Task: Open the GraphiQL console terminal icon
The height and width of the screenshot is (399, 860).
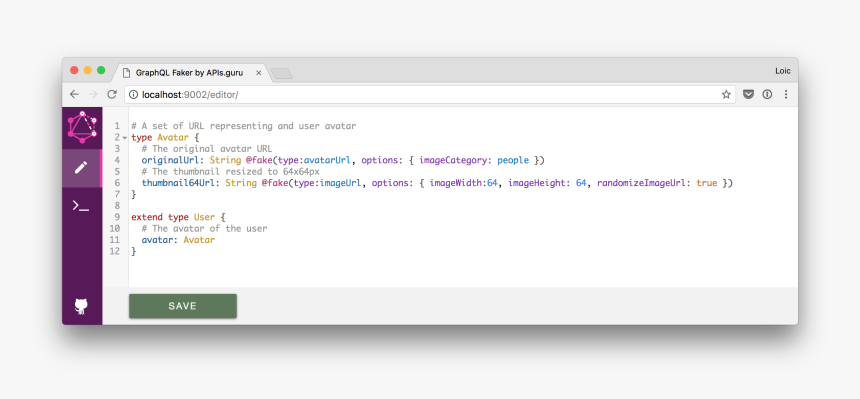Action: coord(81,206)
